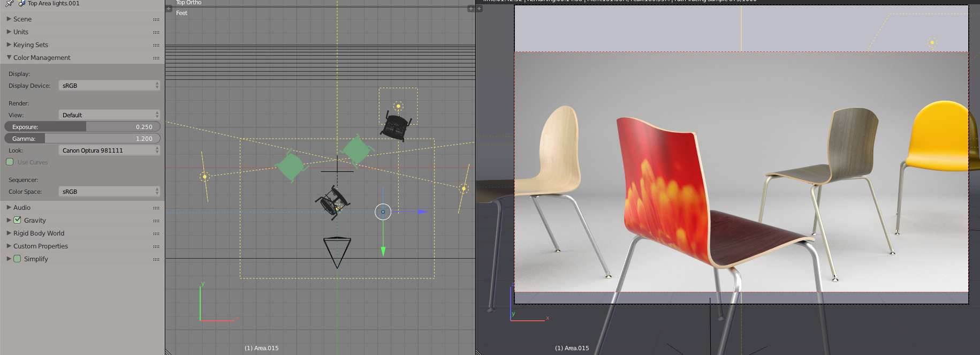Open the Sequencer Color Space sRGB dropdown
980x355 pixels.
[x=109, y=191]
